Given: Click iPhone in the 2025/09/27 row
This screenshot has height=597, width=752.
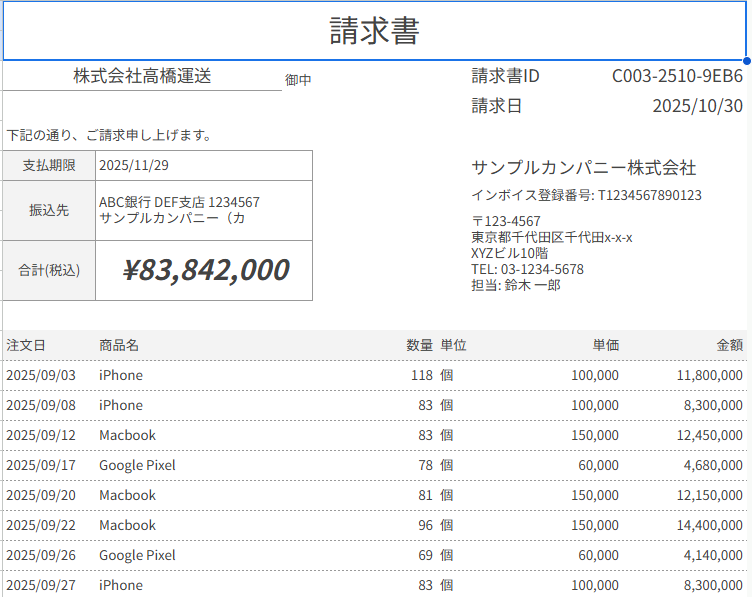Looking at the screenshot, I should click(121, 585).
